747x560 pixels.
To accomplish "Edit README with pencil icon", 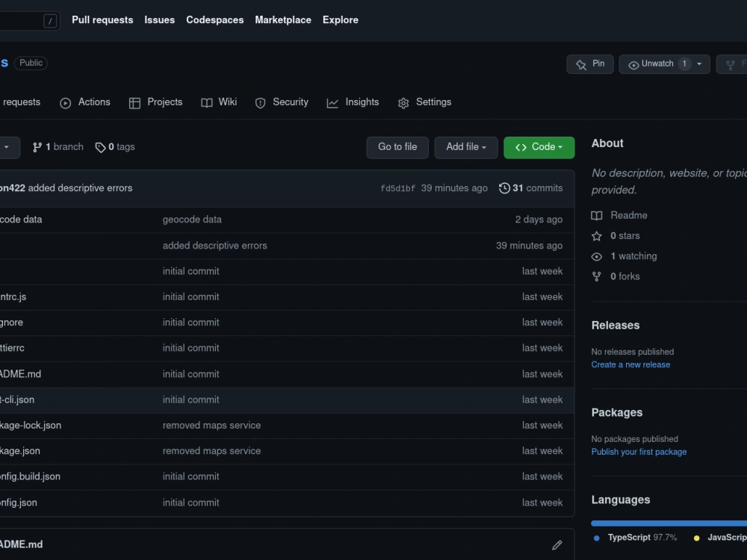I will pyautogui.click(x=557, y=545).
